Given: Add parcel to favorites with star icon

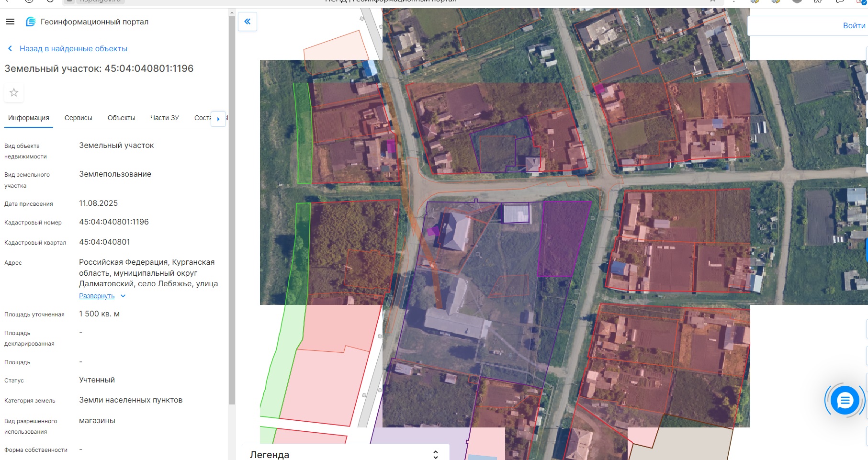Looking at the screenshot, I should click(x=14, y=92).
